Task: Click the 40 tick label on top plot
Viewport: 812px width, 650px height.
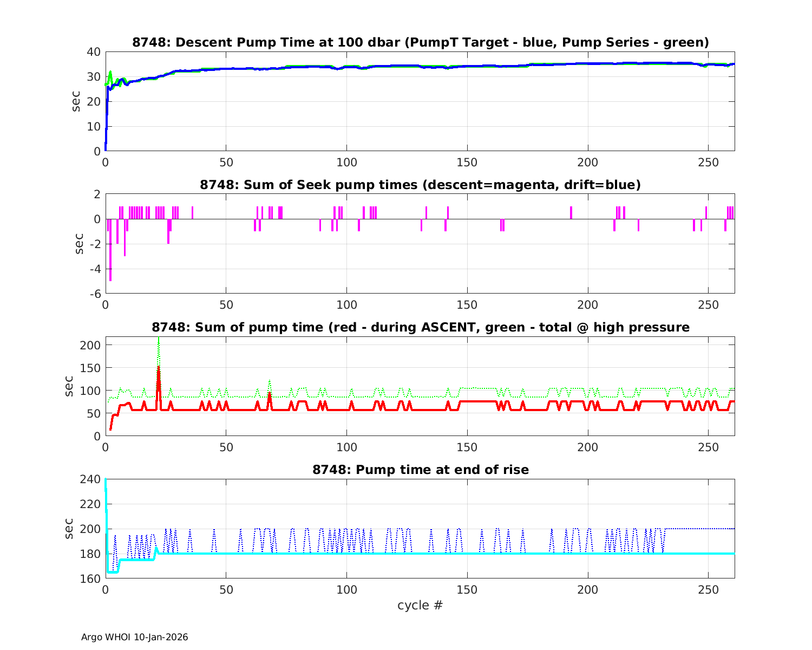Action: coord(94,52)
